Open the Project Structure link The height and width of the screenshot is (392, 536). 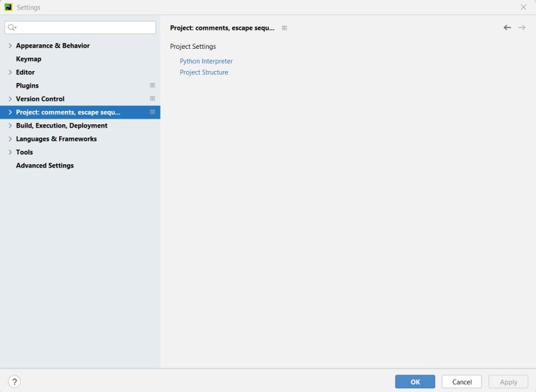[204, 72]
